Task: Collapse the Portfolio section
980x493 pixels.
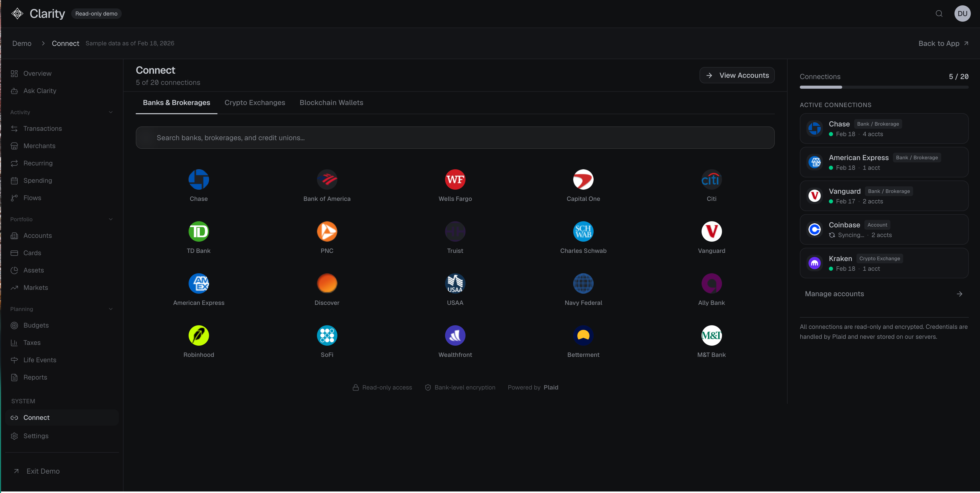Action: (111, 219)
